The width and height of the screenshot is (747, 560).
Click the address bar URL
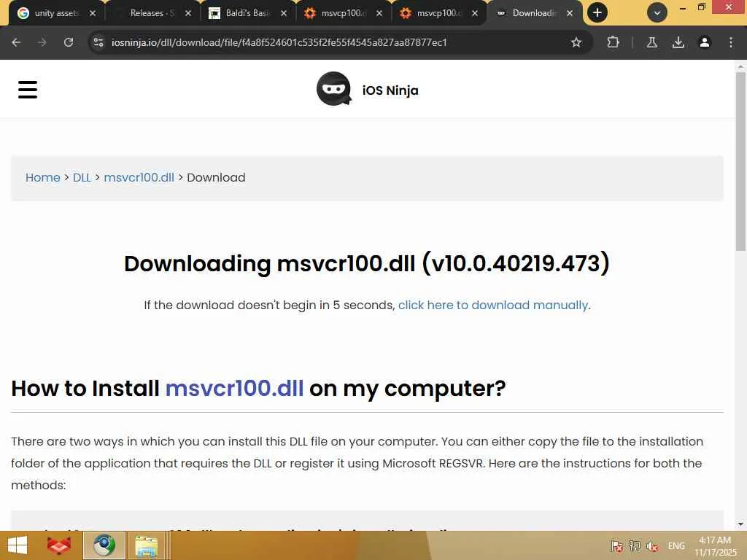tap(279, 42)
